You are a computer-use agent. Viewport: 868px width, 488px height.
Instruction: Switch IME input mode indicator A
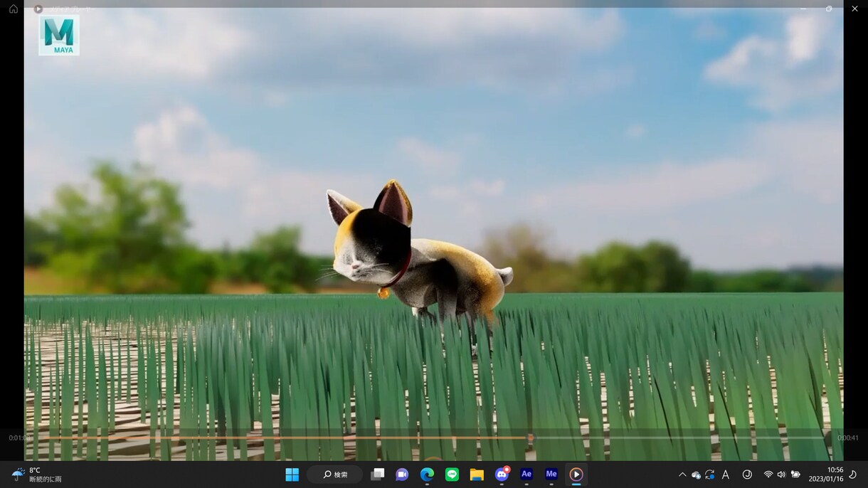click(726, 474)
